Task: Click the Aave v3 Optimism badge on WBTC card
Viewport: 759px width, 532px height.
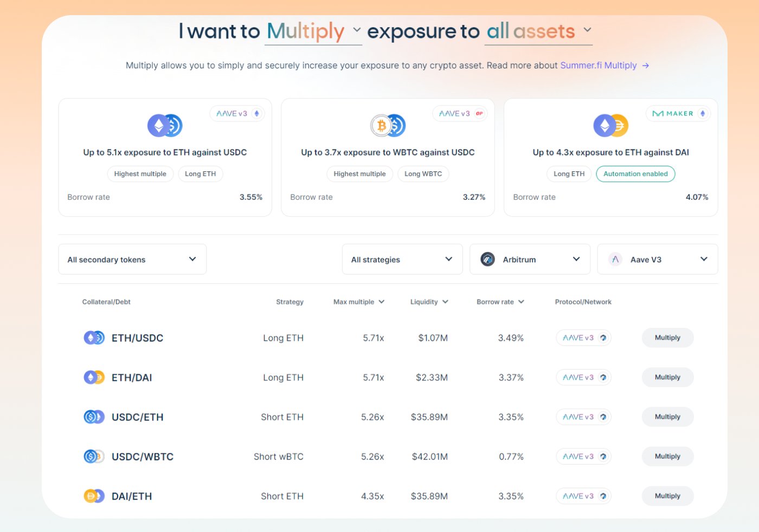Action: click(x=460, y=114)
